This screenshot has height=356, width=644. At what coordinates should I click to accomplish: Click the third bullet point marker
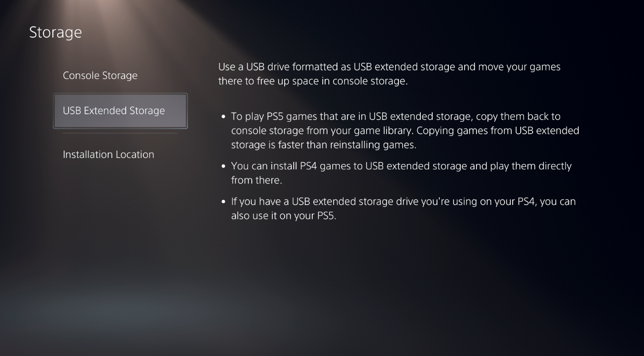coord(224,201)
